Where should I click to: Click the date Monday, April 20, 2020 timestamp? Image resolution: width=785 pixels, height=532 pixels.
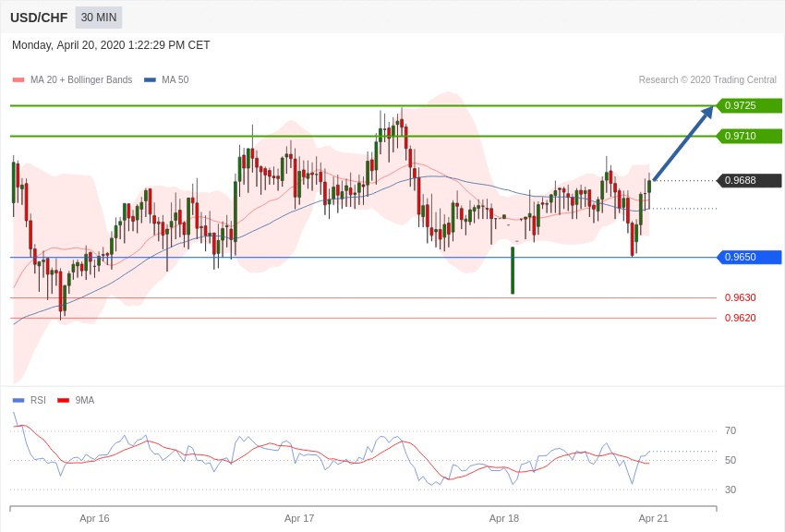pyautogui.click(x=111, y=45)
